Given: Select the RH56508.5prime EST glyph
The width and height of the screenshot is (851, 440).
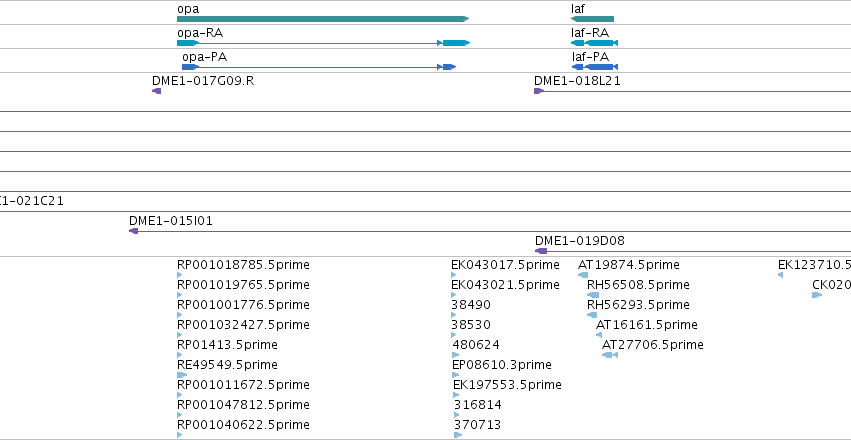Looking at the screenshot, I should [593, 295].
